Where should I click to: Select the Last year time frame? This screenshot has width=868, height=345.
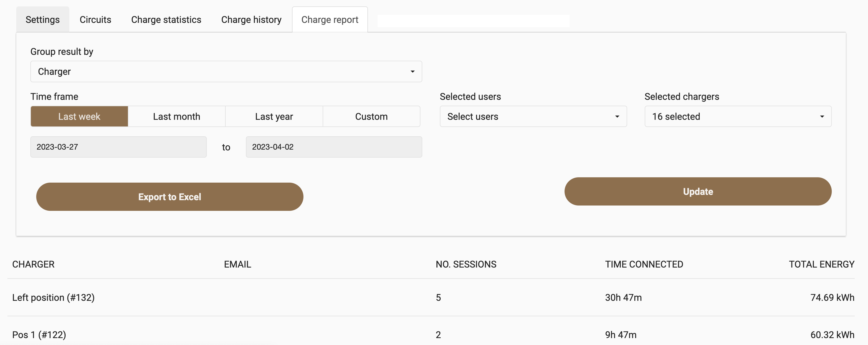(x=274, y=116)
